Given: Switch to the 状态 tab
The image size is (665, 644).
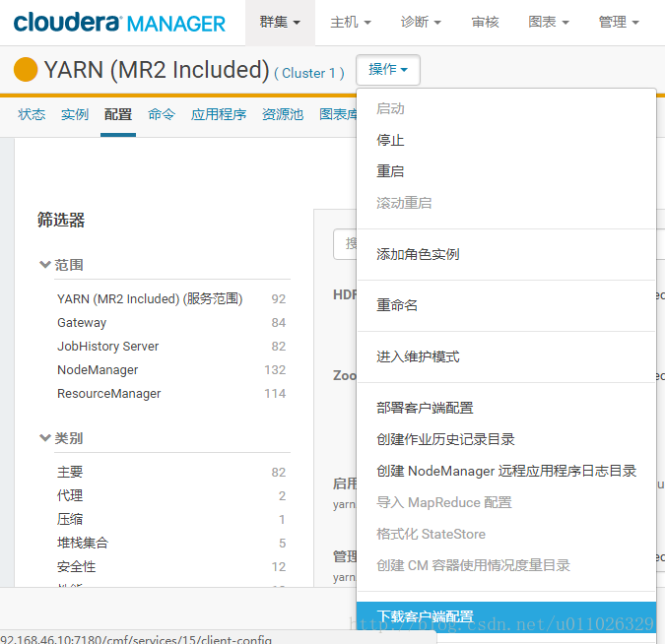Looking at the screenshot, I should tap(32, 114).
